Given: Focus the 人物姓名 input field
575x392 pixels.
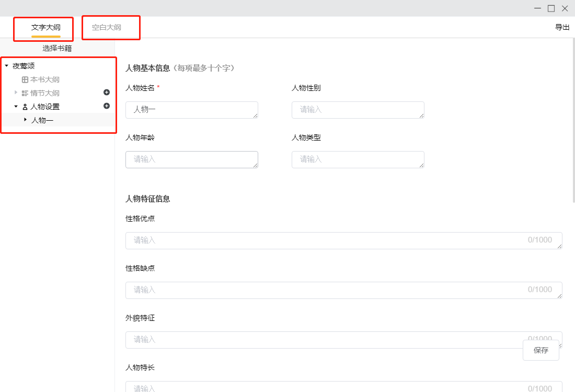Looking at the screenshot, I should pos(192,110).
